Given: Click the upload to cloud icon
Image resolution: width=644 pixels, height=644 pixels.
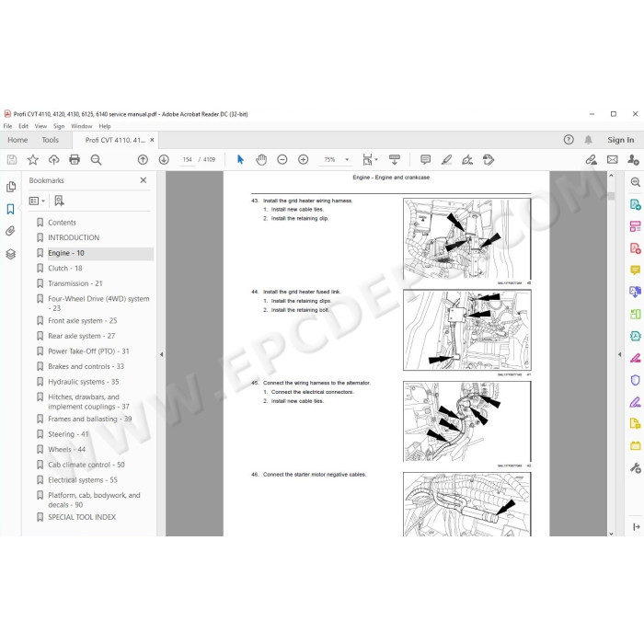Looking at the screenshot, I should (53, 160).
